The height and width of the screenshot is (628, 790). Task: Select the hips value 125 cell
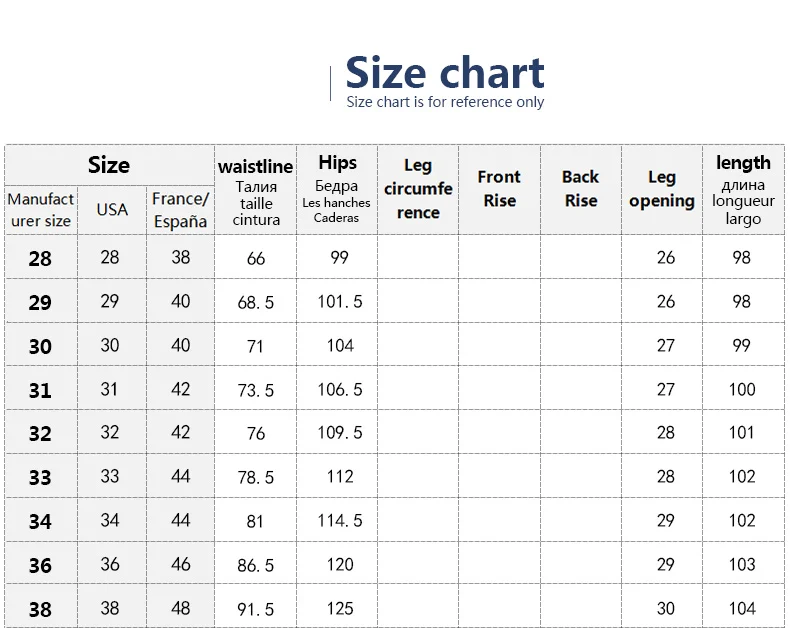[x=340, y=609]
